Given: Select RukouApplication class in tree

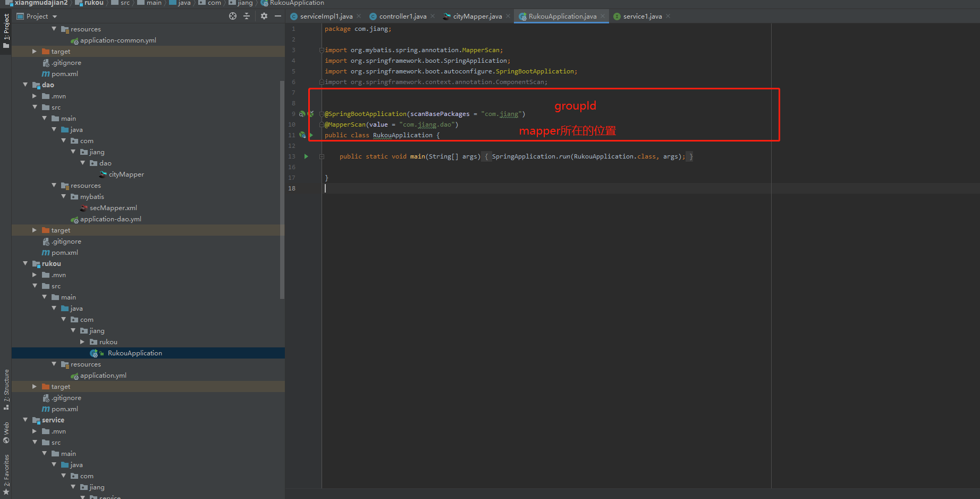Looking at the screenshot, I should [x=134, y=353].
